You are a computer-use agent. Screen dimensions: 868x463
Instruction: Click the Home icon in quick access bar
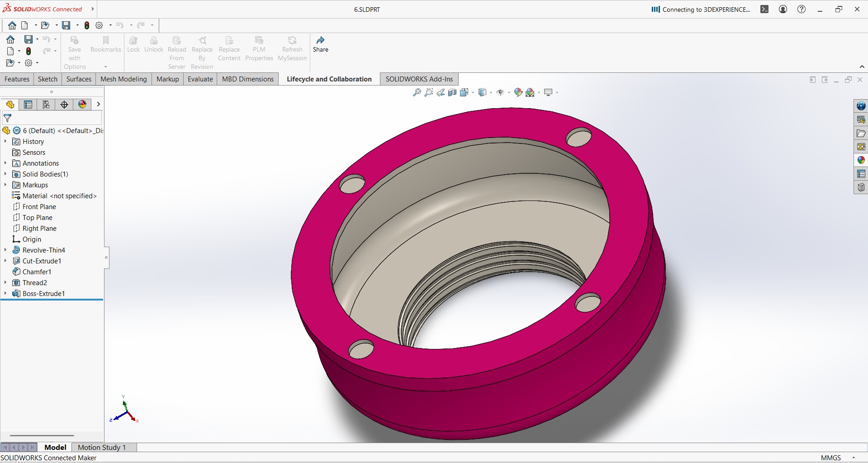point(12,25)
